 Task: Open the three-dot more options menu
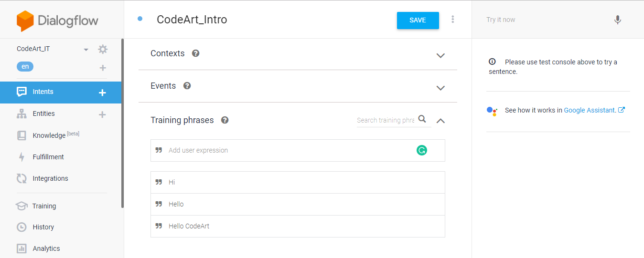(x=453, y=20)
